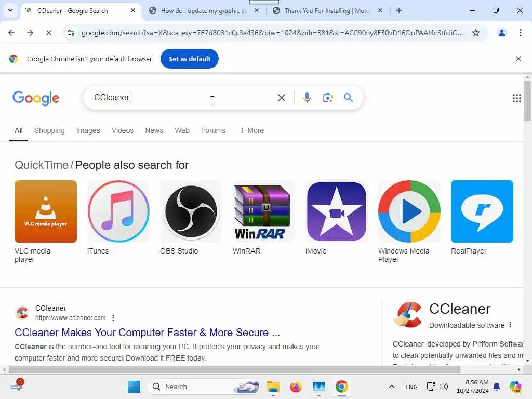Screen dimensions: 532x399
Task: Open the Chrome profile icon
Action: (501, 33)
